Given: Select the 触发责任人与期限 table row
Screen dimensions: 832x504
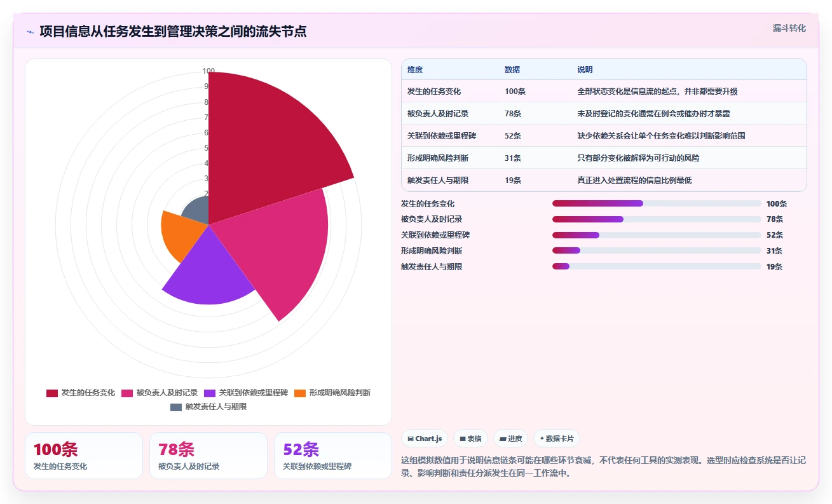Looking at the screenshot, I should (x=604, y=180).
